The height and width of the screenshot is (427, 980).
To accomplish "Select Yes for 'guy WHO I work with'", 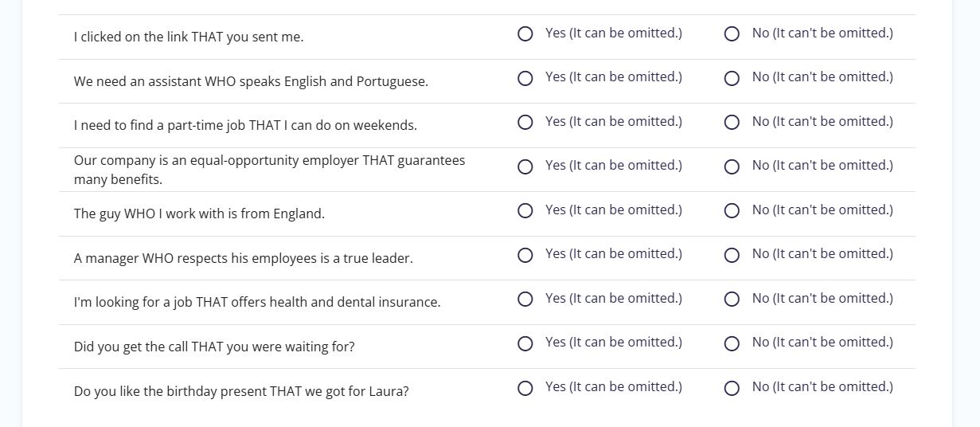I will (525, 211).
